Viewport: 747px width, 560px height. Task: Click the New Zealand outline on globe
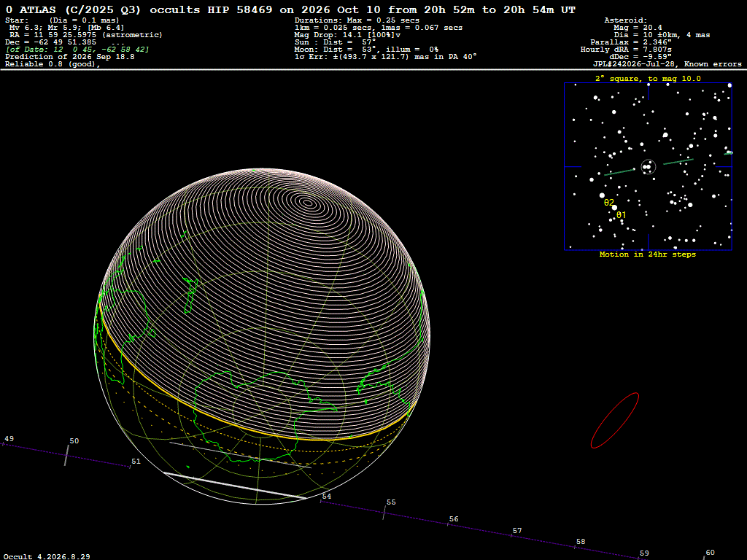point(190,295)
